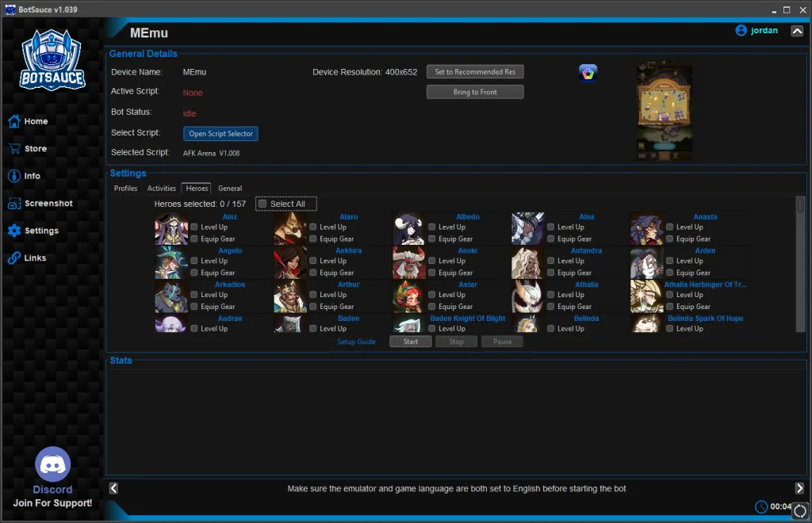Click the Astar hero portrait

(408, 296)
